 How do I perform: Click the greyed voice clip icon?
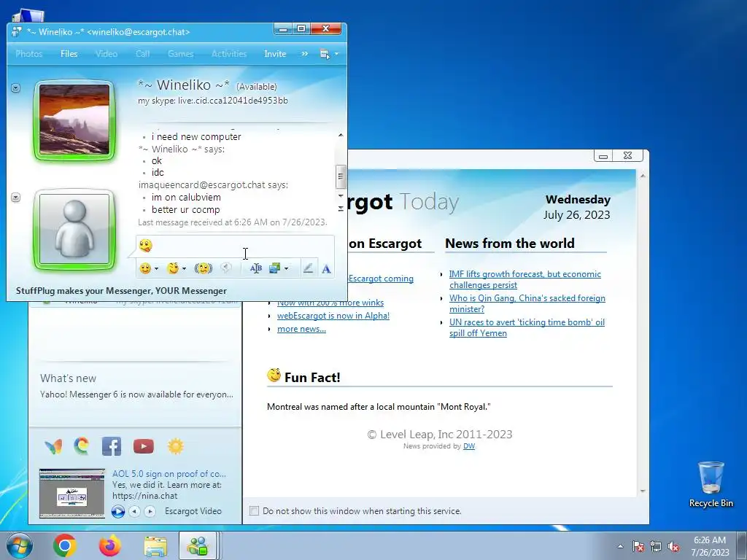[226, 268]
